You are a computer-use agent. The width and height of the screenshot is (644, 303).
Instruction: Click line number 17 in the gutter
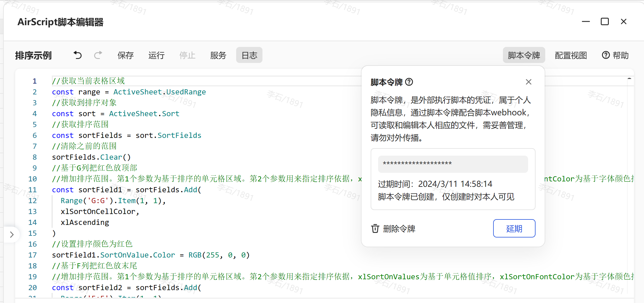[32, 255]
